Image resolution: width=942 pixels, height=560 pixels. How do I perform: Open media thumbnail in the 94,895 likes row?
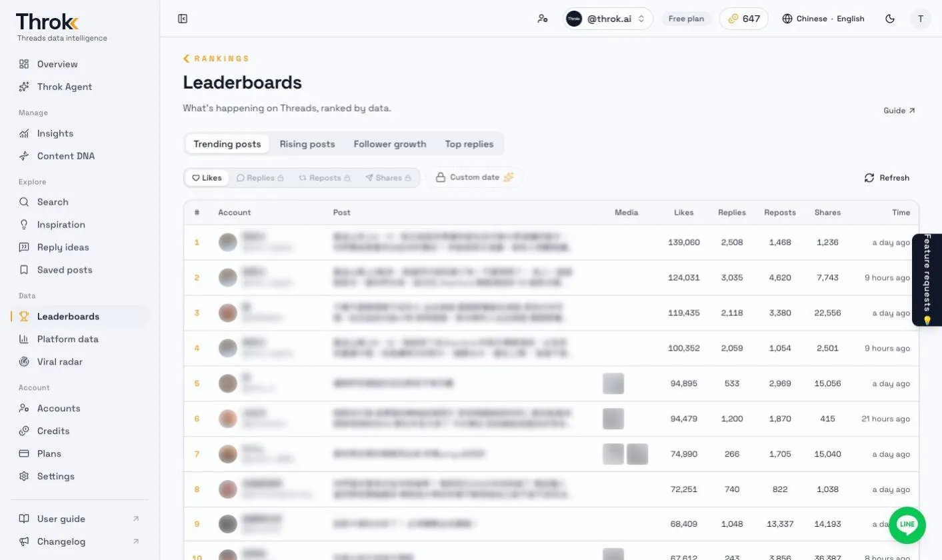(613, 383)
